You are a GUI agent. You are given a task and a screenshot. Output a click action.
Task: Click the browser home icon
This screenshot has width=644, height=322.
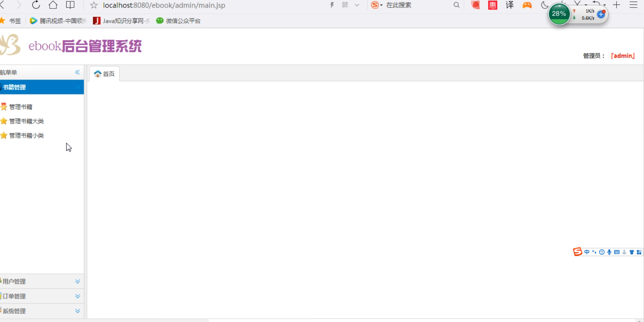(x=53, y=5)
